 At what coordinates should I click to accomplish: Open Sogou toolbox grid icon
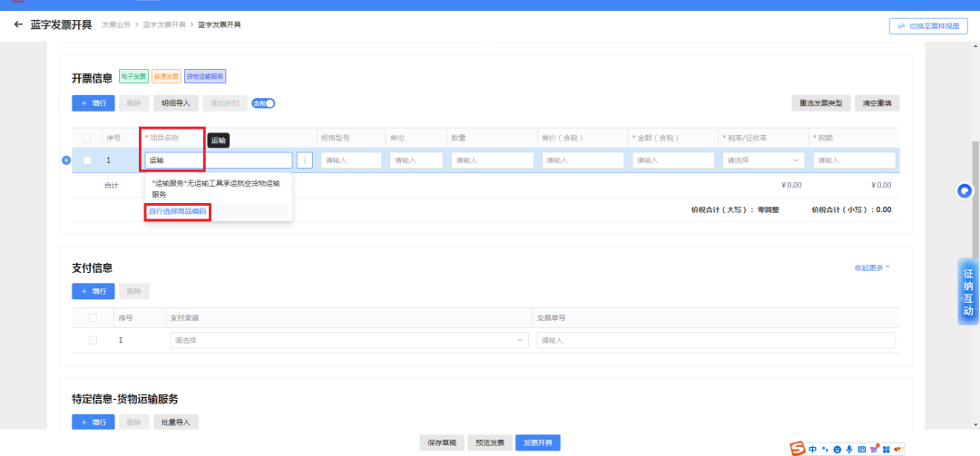click(887, 449)
